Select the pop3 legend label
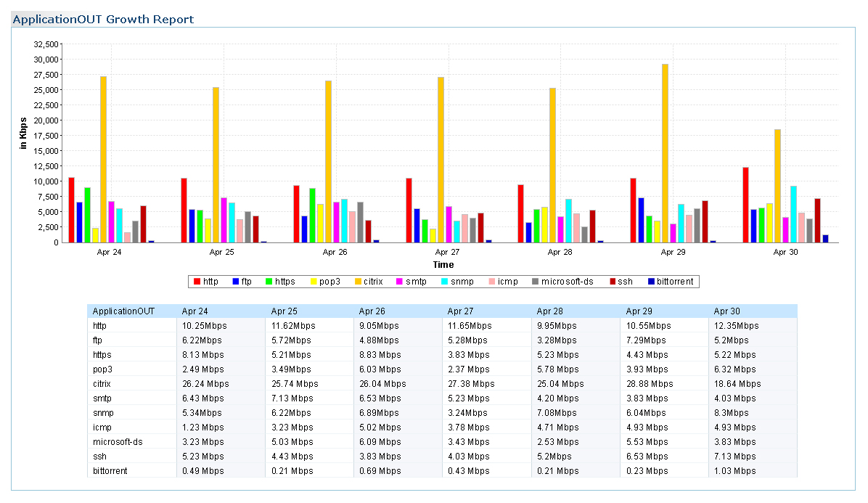Screen dimensions: 868x503 [x=329, y=282]
